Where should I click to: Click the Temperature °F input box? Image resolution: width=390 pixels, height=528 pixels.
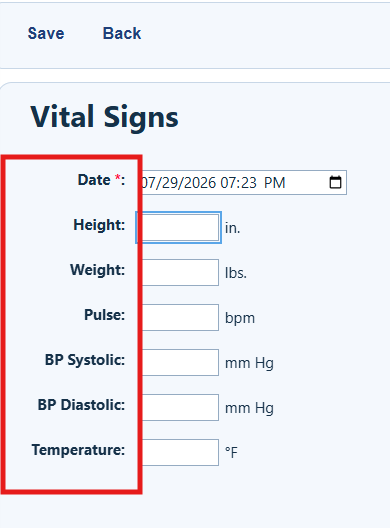(178, 452)
